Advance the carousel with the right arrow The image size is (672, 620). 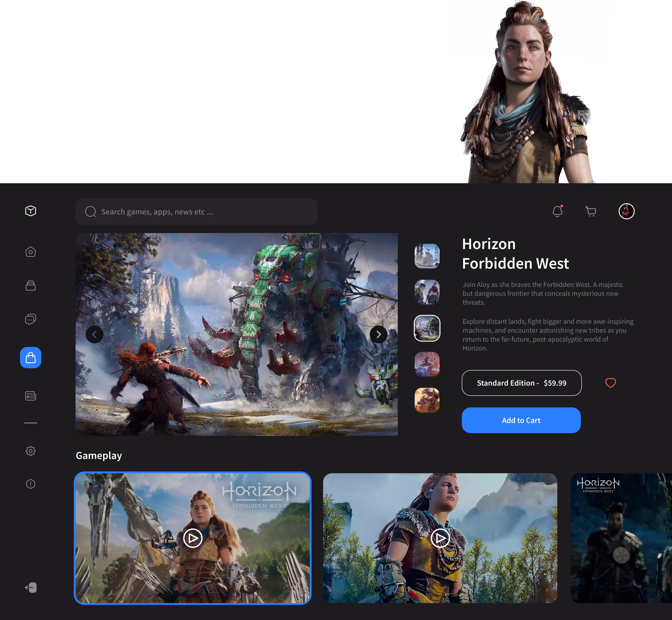click(379, 334)
